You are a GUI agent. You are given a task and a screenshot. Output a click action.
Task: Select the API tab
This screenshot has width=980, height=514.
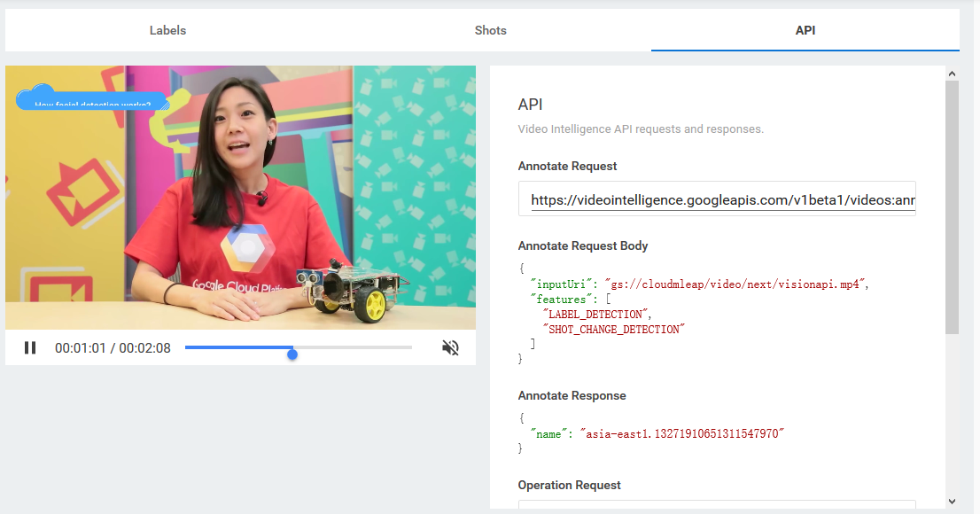pos(805,29)
